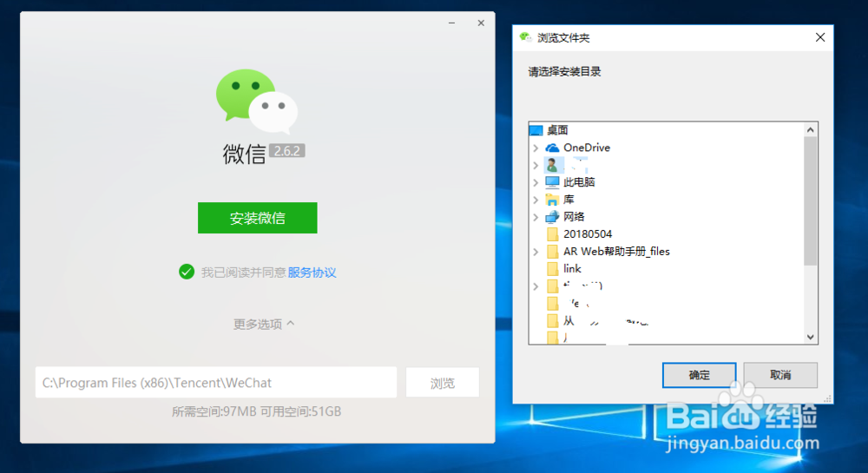
Task: Select the 20180504 folder
Action: point(588,234)
